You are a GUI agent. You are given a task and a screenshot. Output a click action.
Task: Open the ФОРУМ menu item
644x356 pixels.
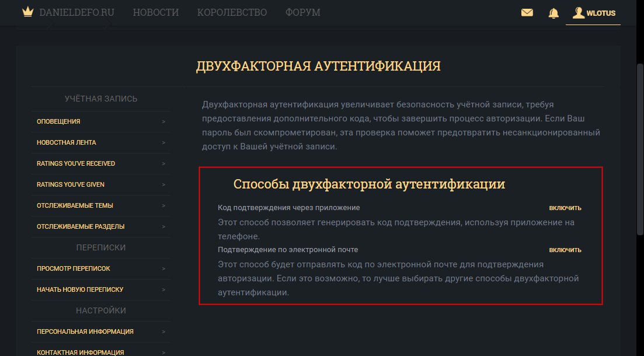302,12
